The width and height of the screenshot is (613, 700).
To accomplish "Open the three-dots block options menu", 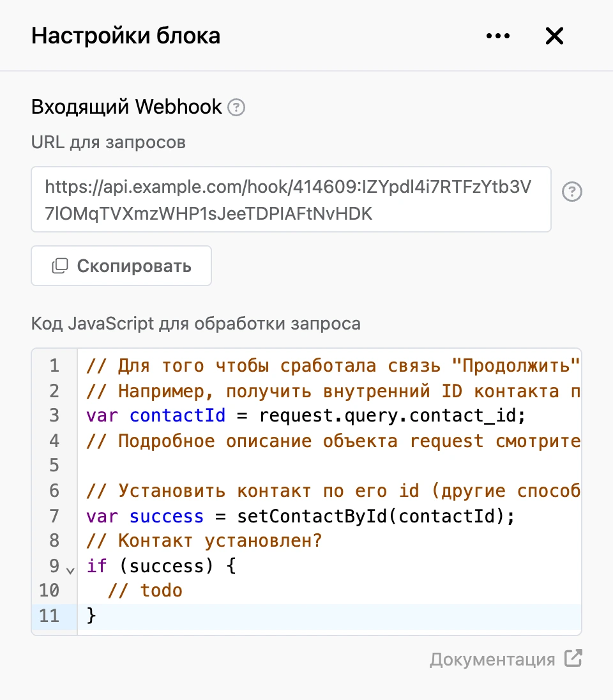I will pyautogui.click(x=498, y=36).
